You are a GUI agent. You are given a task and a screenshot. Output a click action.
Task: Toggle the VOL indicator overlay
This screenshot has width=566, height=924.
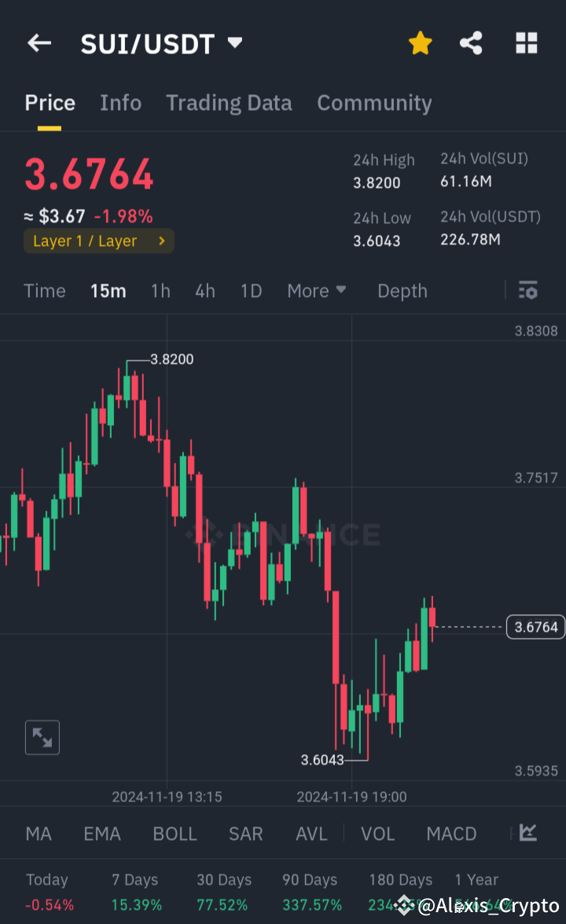[377, 833]
